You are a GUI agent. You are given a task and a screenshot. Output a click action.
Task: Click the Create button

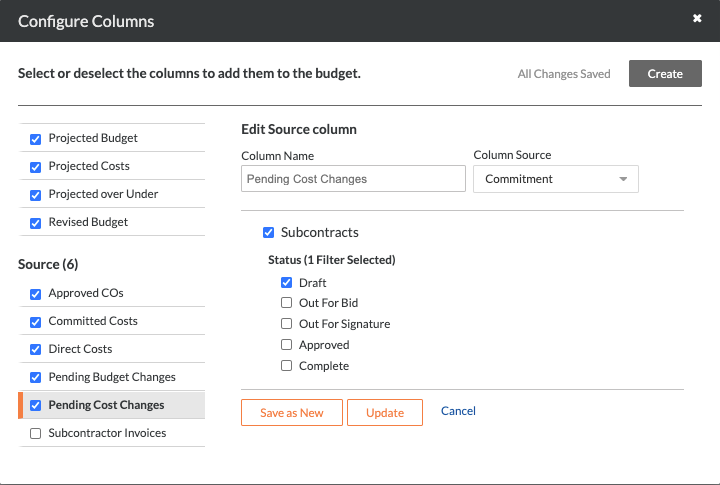(665, 73)
